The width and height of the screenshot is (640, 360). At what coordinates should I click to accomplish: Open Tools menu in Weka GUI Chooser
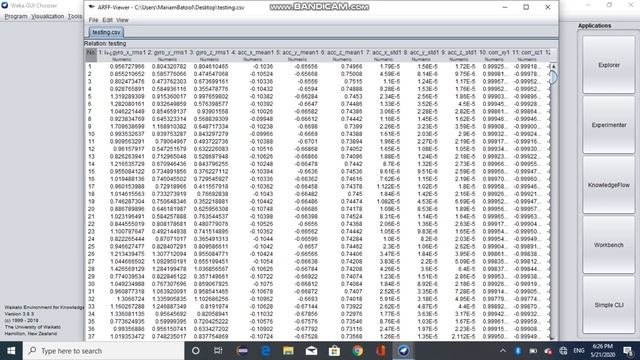pyautogui.click(x=75, y=16)
